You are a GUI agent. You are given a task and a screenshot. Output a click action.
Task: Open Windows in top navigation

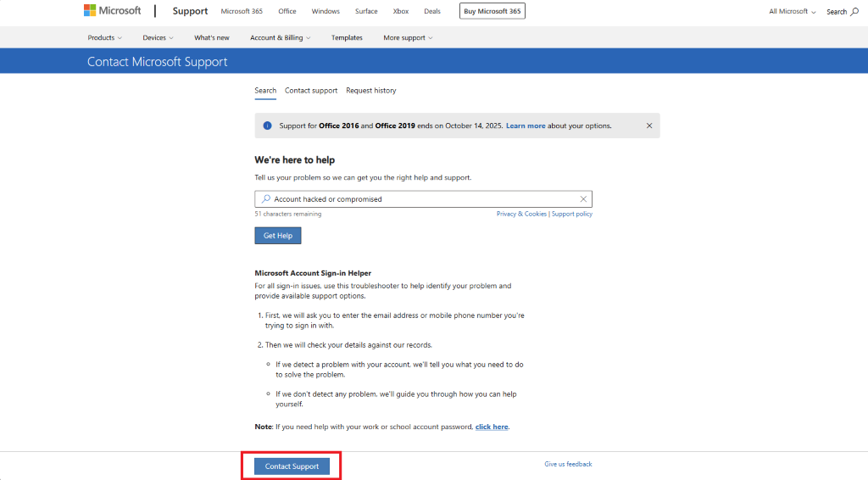pyautogui.click(x=325, y=11)
